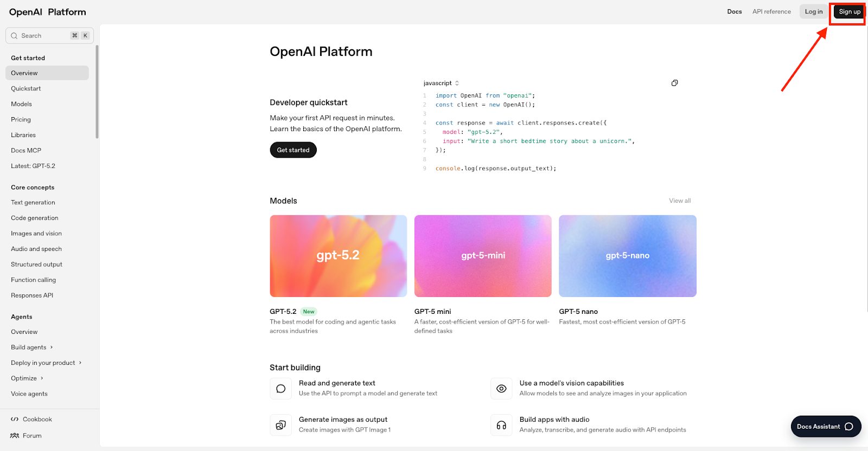The height and width of the screenshot is (451, 868).
Task: Click the Search input field
Action: 49,36
